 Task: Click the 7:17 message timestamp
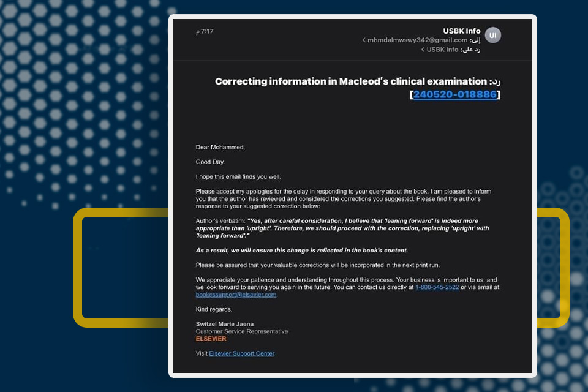tap(205, 31)
